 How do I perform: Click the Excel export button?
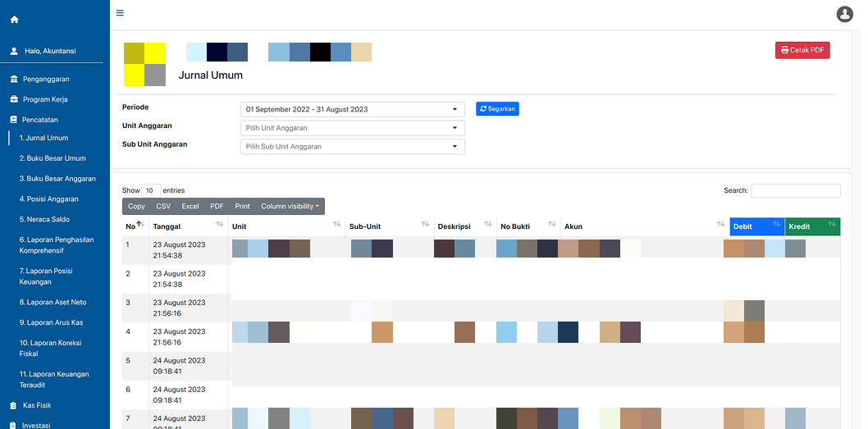coord(190,207)
